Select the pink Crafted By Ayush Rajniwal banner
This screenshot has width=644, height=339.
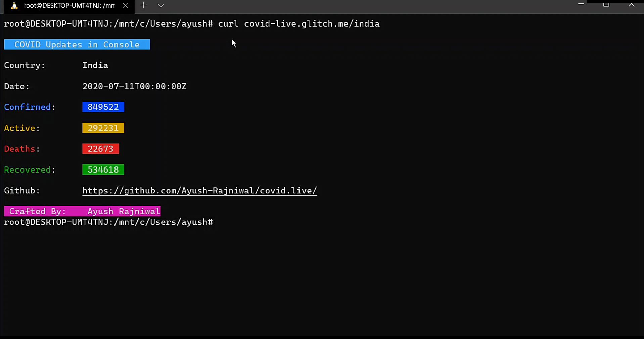82,211
